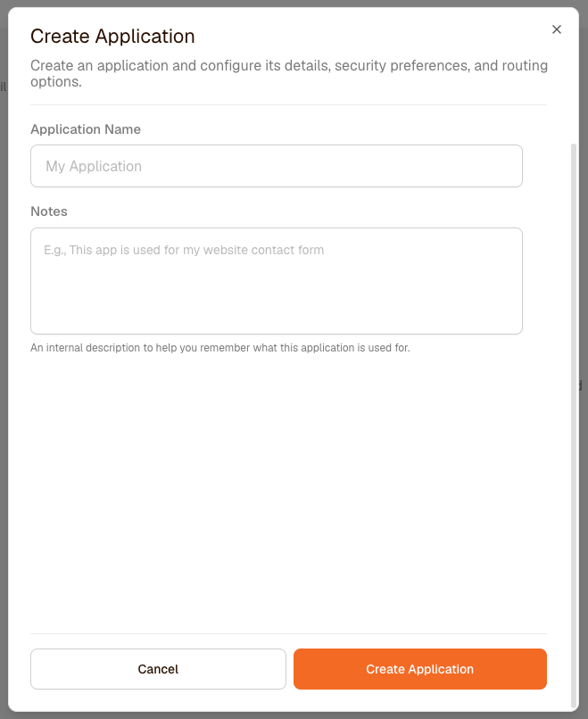The height and width of the screenshot is (719, 588).
Task: Select the white Cancel button
Action: pyautogui.click(x=158, y=669)
